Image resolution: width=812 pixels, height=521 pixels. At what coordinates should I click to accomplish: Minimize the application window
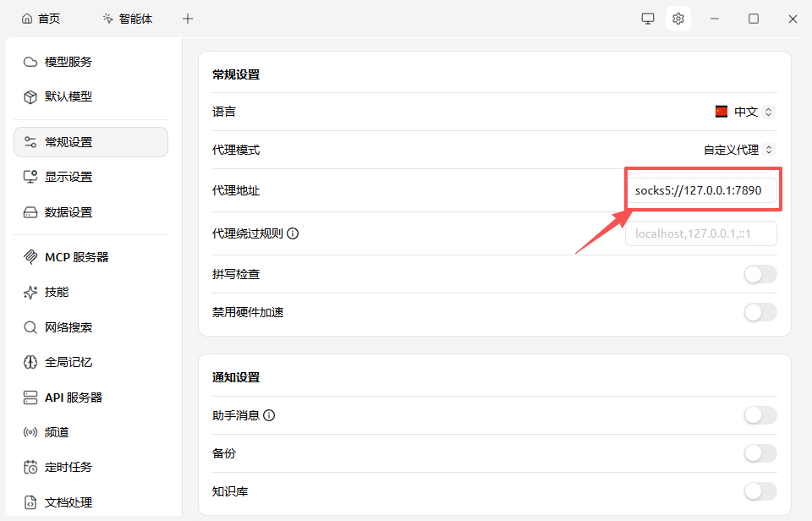tap(715, 19)
